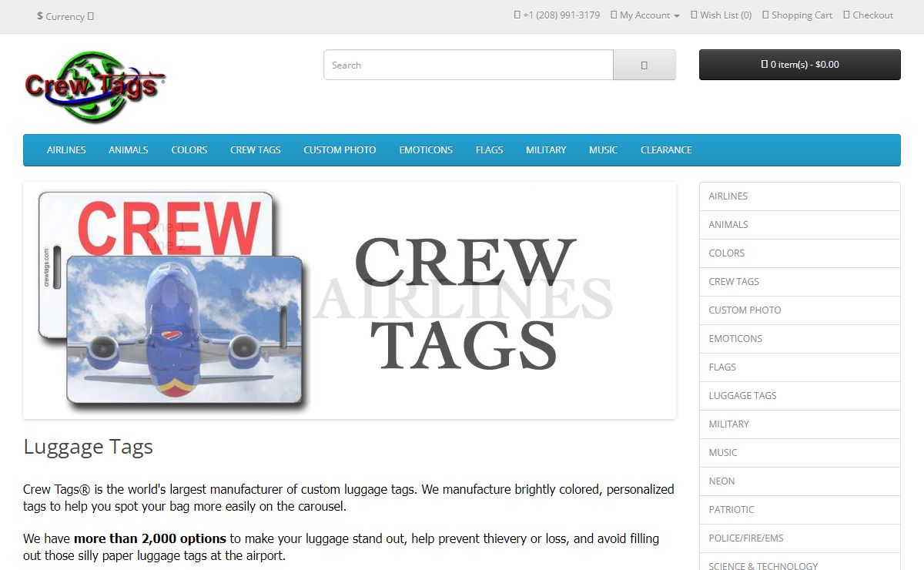The image size is (924, 570).
Task: Select MILITARY in the blue navigation bar
Action: (546, 150)
